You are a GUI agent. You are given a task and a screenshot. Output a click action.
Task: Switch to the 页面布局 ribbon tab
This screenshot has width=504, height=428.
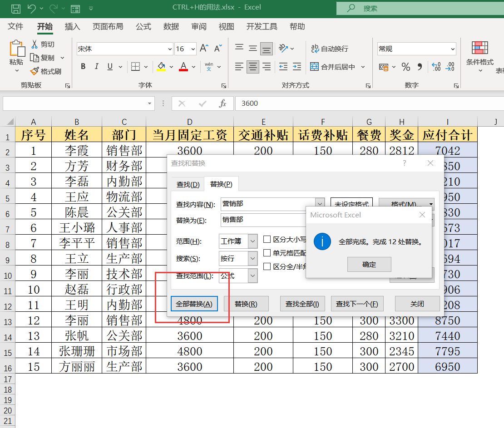[108, 26]
